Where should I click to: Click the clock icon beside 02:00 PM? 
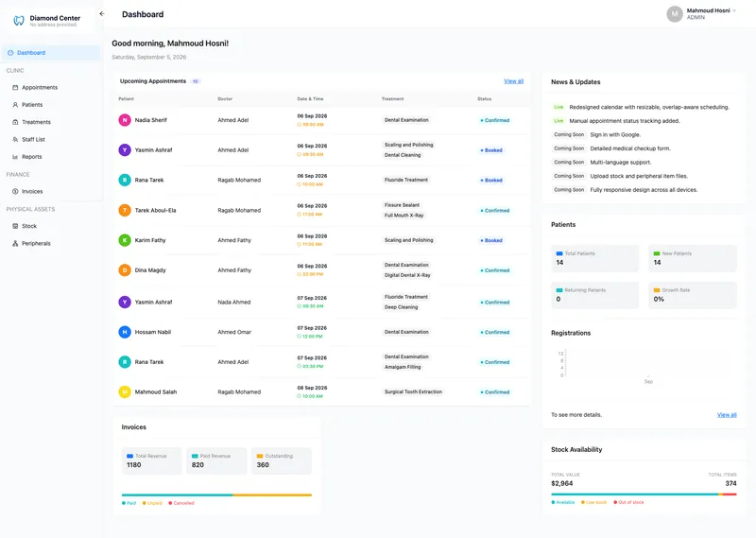(x=299, y=274)
